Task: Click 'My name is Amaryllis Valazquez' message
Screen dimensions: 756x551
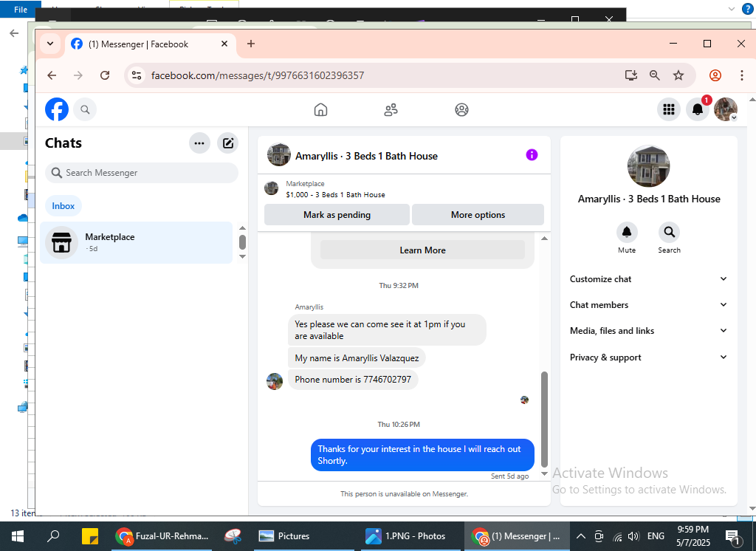Action: (357, 358)
